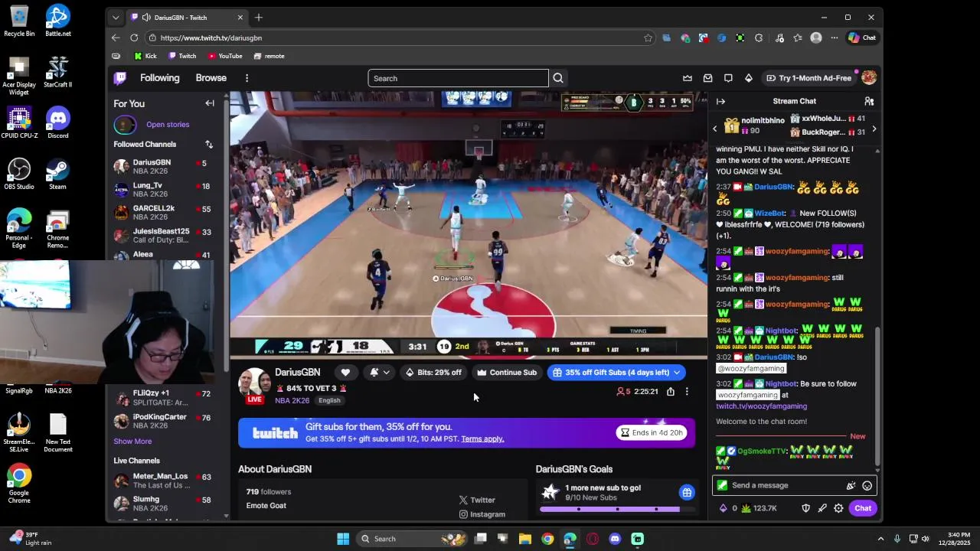Open the Twitter social link
980x551 pixels.
tap(477, 500)
